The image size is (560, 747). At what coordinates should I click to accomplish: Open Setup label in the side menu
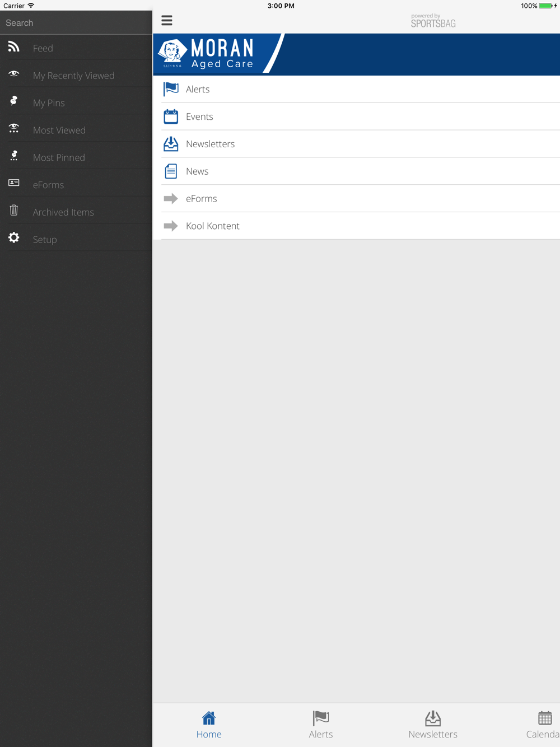(x=45, y=240)
